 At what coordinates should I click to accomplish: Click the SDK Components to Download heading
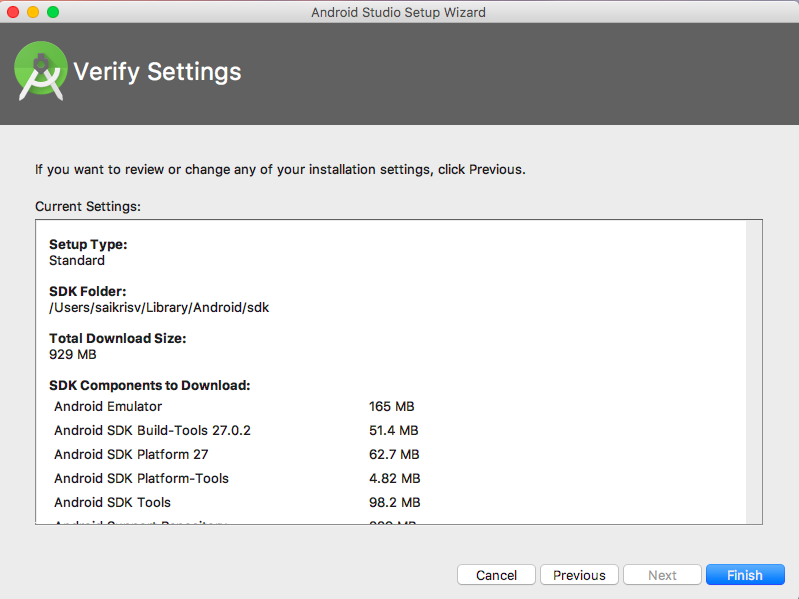pyautogui.click(x=150, y=385)
